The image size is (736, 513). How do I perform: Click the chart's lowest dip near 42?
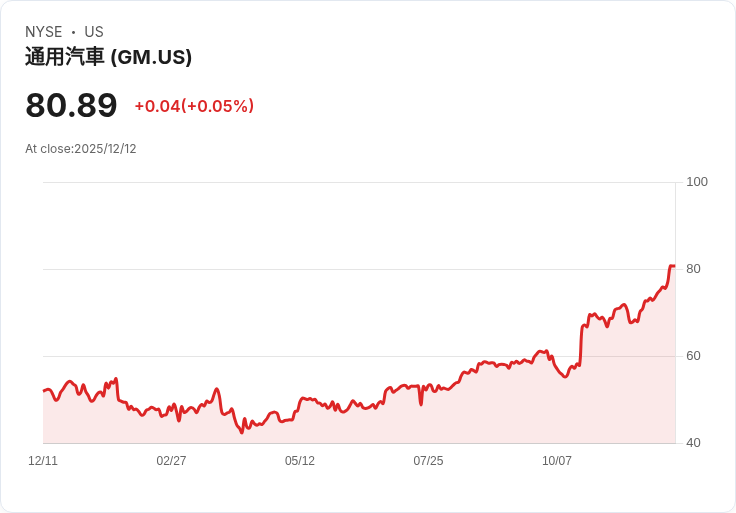(242, 432)
